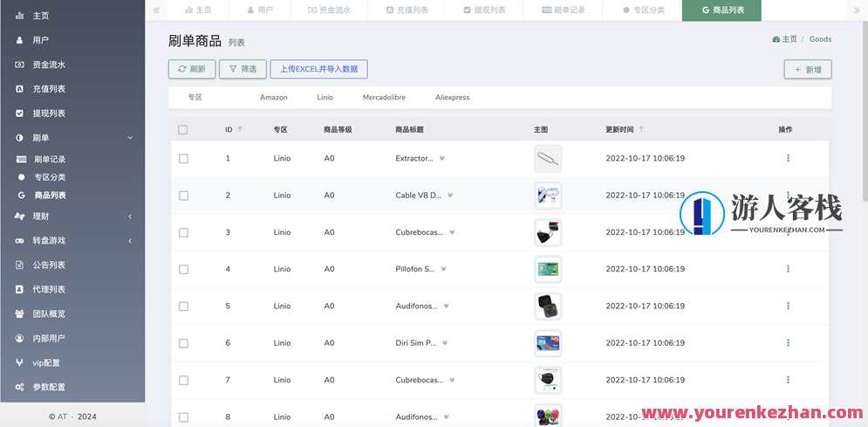Screen dimensions: 868x427
Task: Open product thumbnail for ID 4
Action: tap(548, 269)
